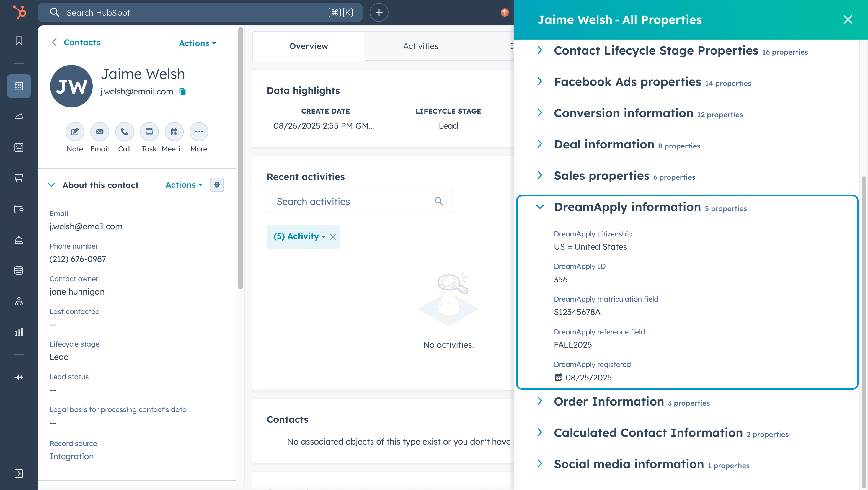The image size is (868, 490).
Task: Open the Content newspaper sidebar icon
Action: [x=19, y=148]
